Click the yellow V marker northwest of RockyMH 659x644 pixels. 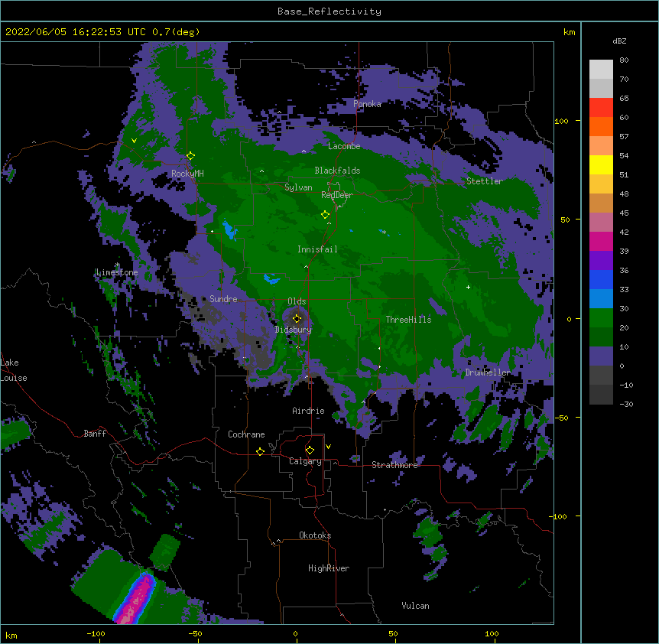coord(134,141)
